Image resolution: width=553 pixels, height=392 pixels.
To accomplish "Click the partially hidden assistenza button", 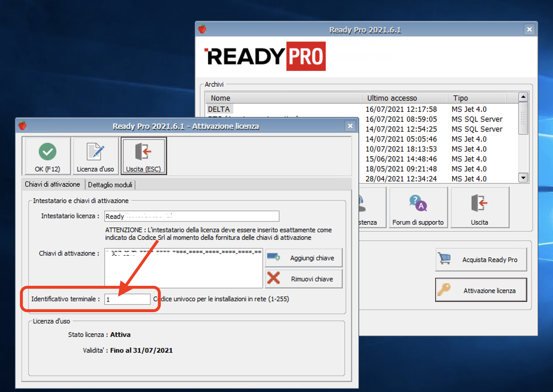I will (373, 207).
